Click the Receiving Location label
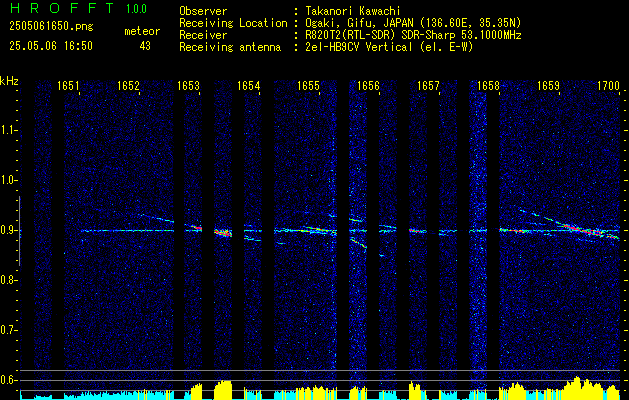Viewport: 629px width, 400px height. click(233, 23)
